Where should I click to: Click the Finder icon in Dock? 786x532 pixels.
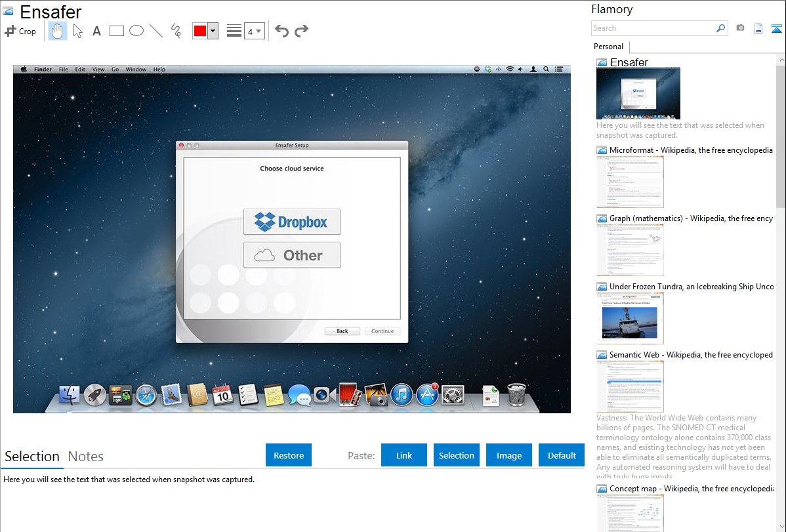point(69,395)
